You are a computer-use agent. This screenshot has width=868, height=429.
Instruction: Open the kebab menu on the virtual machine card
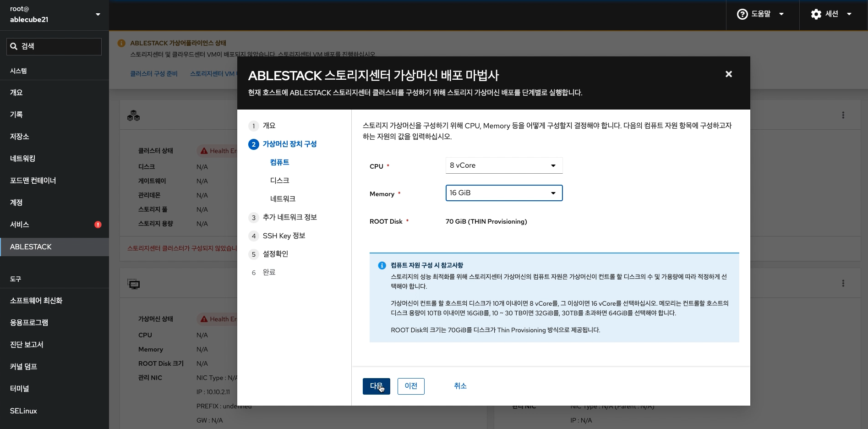pos(843,283)
